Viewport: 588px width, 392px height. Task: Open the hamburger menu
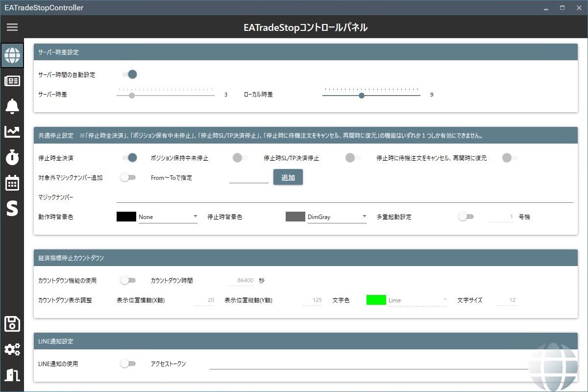[x=12, y=27]
